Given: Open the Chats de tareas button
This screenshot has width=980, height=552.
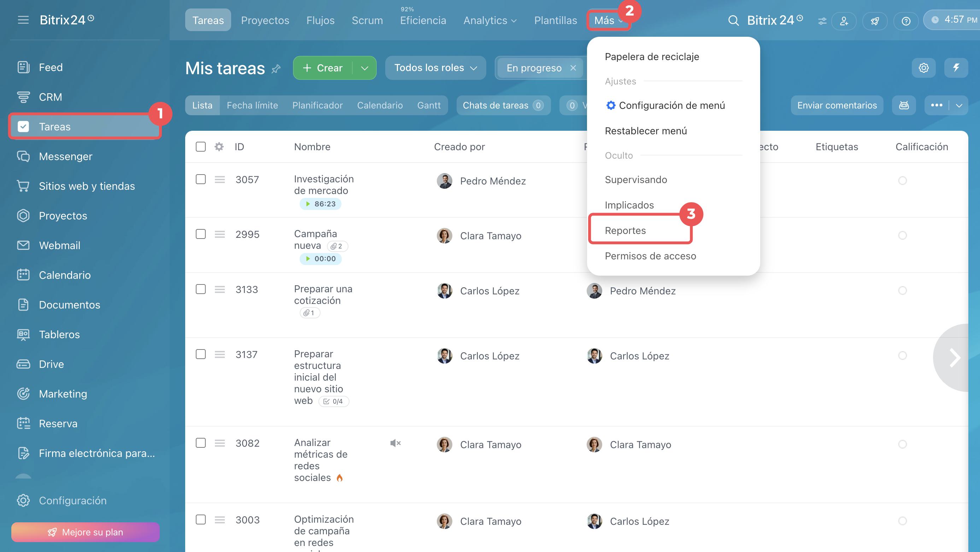Looking at the screenshot, I should coord(503,105).
